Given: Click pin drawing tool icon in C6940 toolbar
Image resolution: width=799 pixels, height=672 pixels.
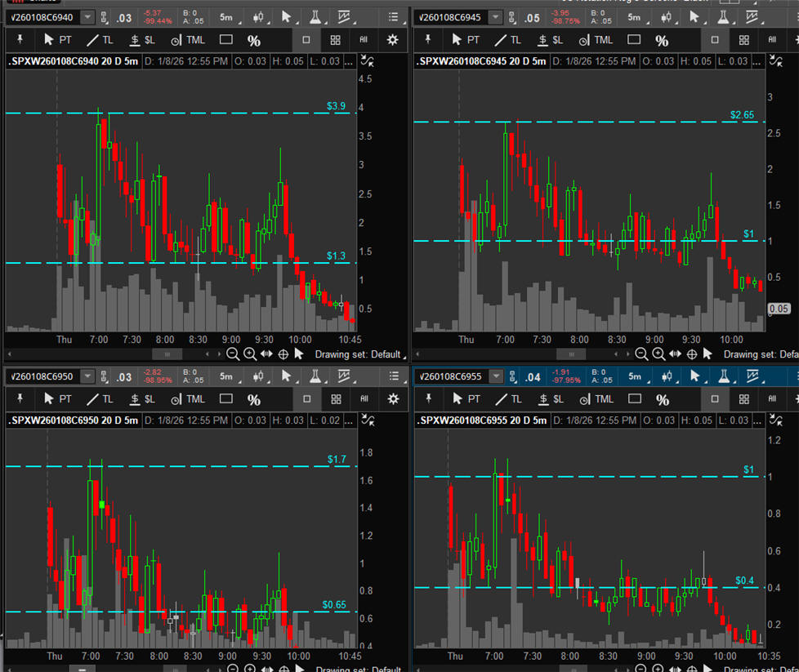Looking at the screenshot, I should 20,39.
